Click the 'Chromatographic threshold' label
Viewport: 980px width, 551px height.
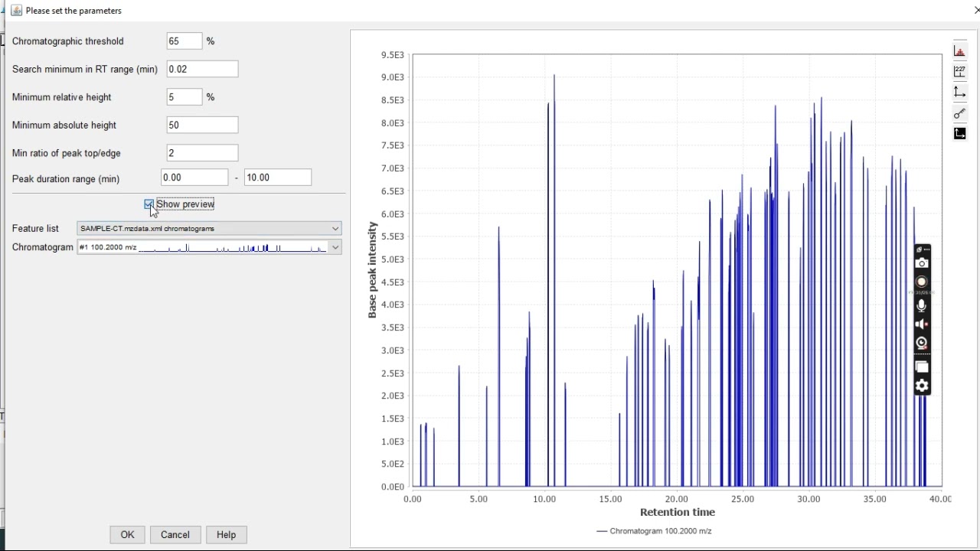coord(67,41)
